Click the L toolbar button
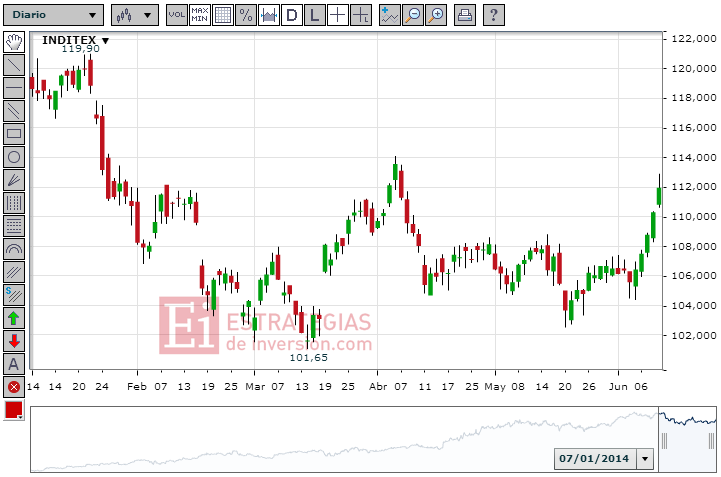The image size is (721, 477). [x=315, y=15]
